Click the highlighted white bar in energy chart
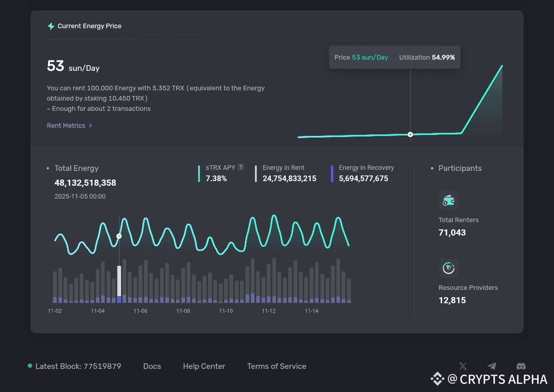This screenshot has height=392, width=554. tap(120, 281)
